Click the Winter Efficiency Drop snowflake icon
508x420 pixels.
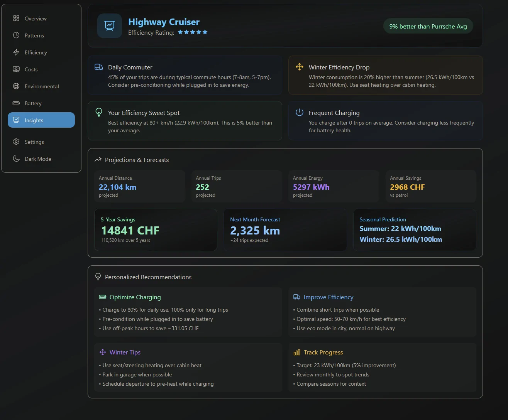tap(300, 67)
